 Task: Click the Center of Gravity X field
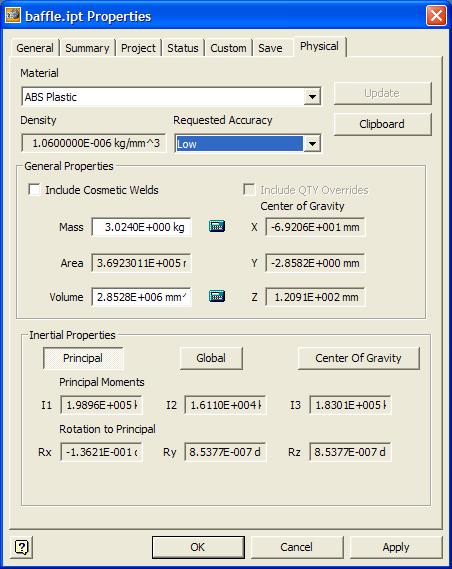click(x=315, y=227)
